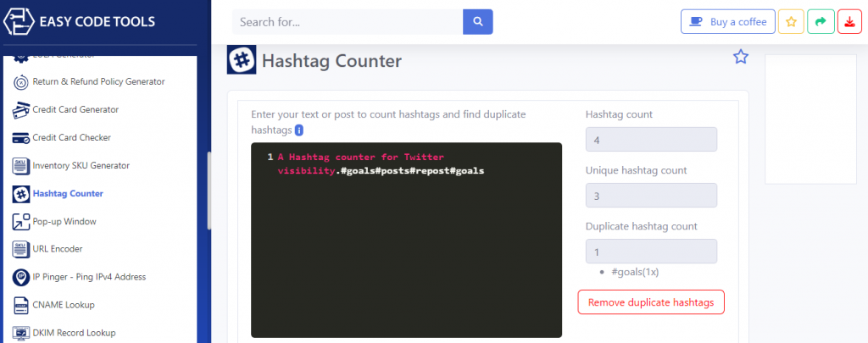Viewport: 868px width, 343px height.
Task: Click the info icon after hashtags text
Action: (x=299, y=130)
